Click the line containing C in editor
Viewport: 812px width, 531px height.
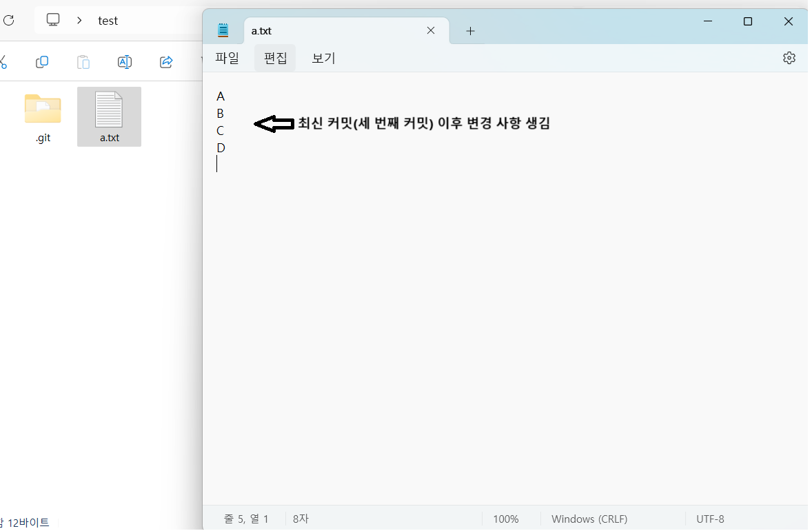[x=220, y=131]
